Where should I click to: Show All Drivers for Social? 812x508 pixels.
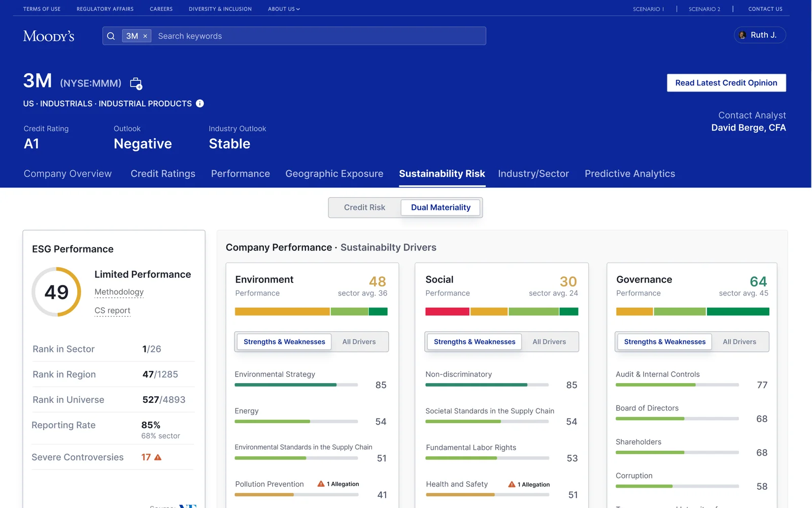[549, 342]
